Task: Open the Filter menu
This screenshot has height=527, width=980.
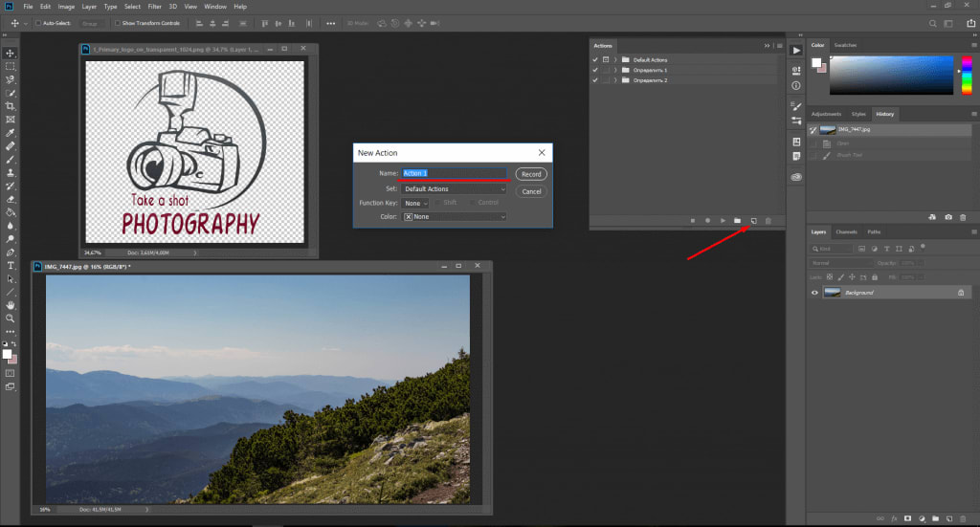Action: (155, 7)
